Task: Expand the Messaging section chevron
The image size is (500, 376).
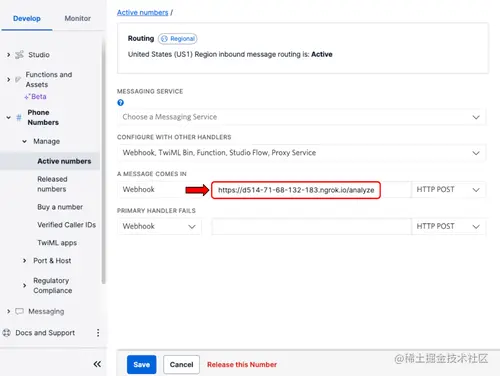Action: [9, 311]
